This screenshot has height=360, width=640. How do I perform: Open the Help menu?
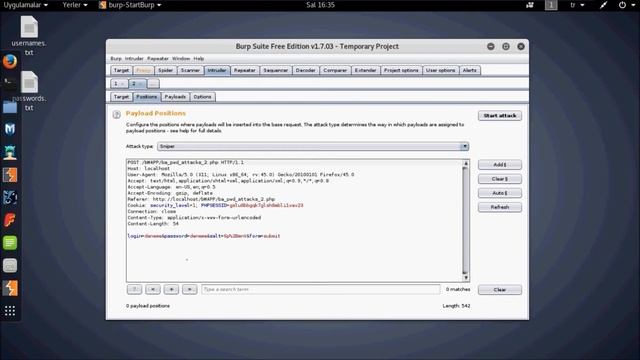point(199,59)
